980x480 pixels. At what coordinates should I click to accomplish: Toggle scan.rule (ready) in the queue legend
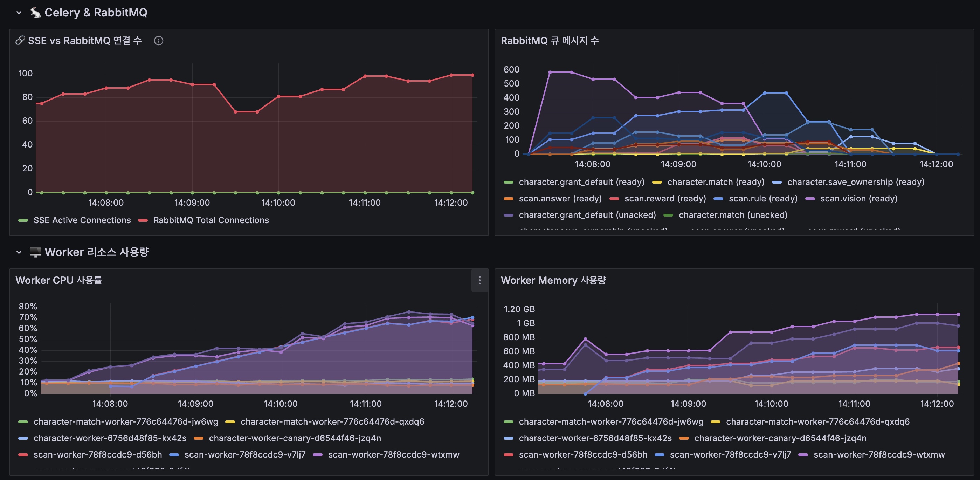(763, 199)
